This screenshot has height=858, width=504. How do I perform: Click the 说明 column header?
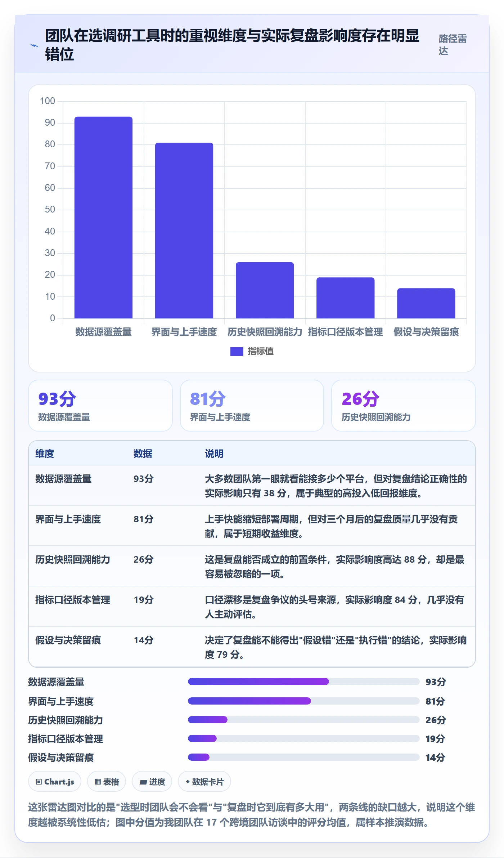(x=214, y=453)
